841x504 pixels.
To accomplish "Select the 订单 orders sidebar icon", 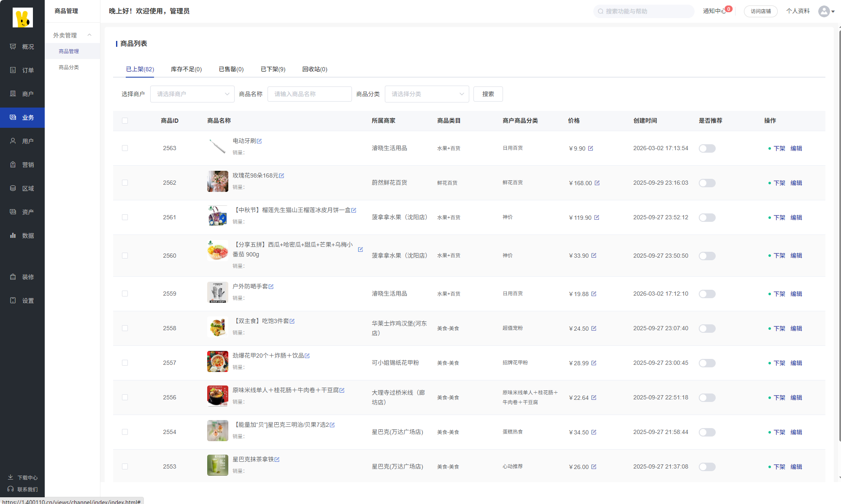I will (22, 70).
